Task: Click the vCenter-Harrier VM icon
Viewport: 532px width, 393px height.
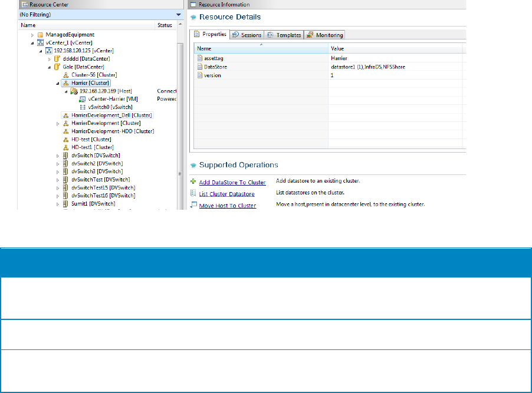Action: click(x=81, y=100)
